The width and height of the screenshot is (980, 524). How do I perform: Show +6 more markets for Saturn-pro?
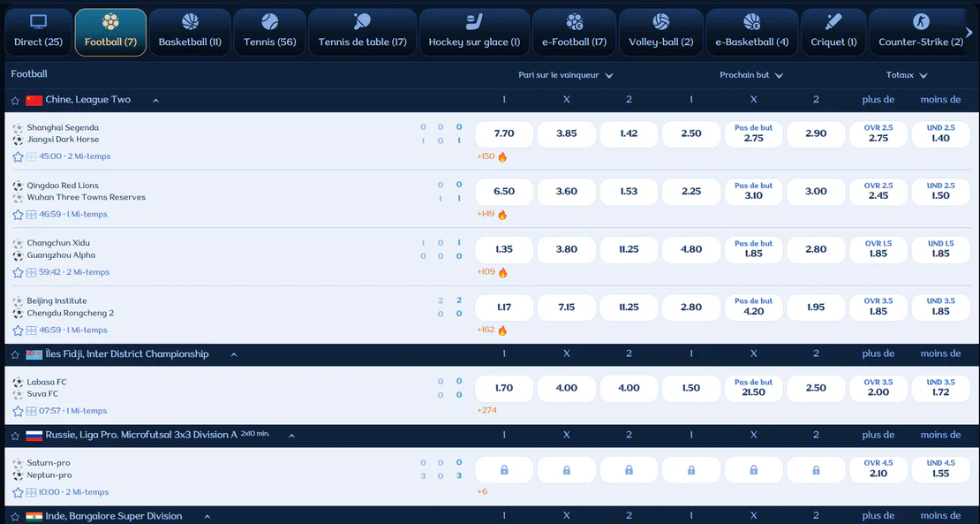[x=482, y=492]
